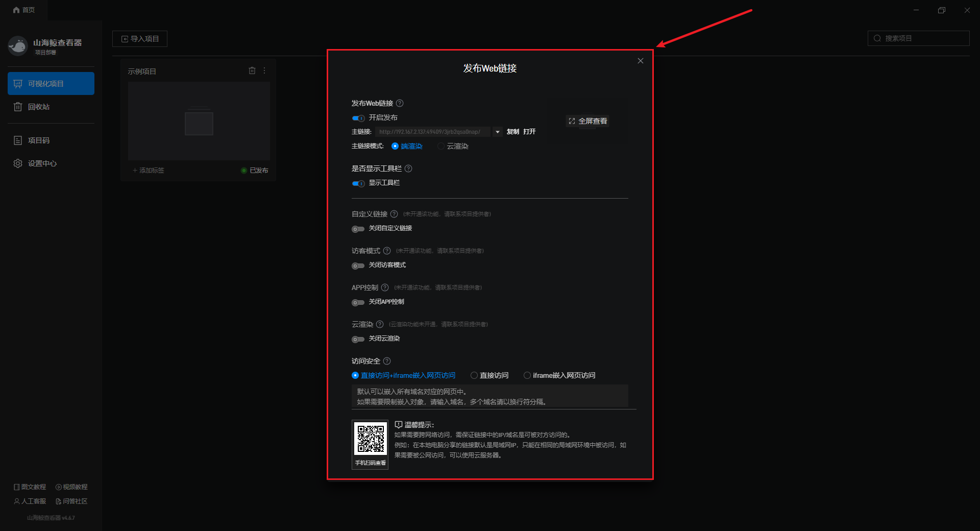Screen dimensions: 980x531
Task: Click 复制 to copy the main link
Action: [512, 132]
